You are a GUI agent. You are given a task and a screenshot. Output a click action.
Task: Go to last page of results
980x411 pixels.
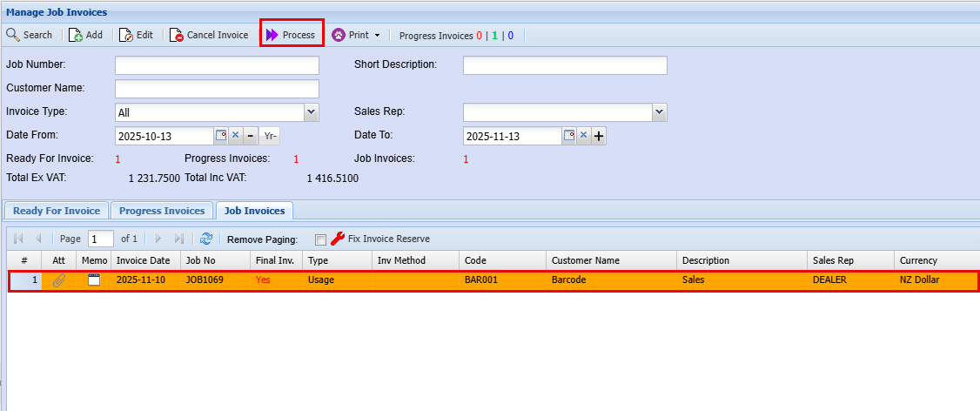click(x=178, y=239)
